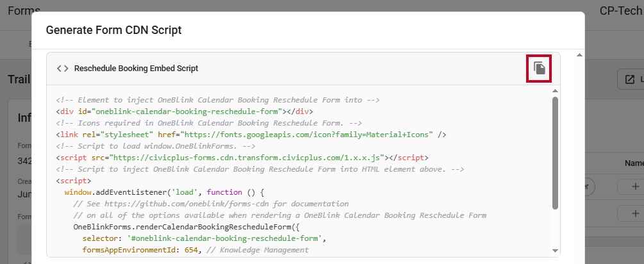Click the code block vertical scrollbar thumb

point(556,153)
